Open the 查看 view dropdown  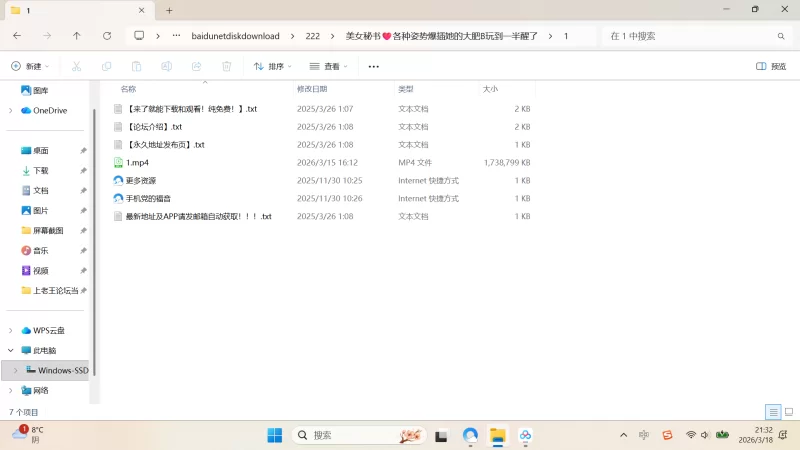(x=329, y=66)
